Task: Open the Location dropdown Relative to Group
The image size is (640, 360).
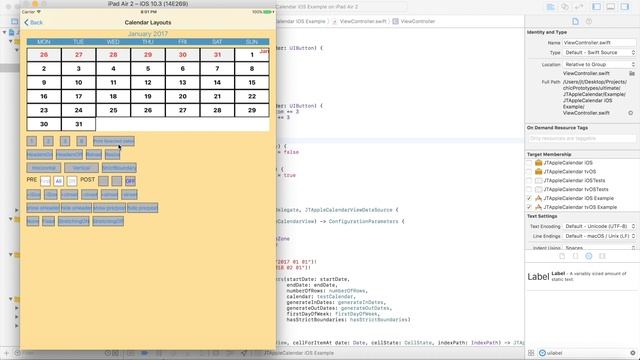Action: coord(599,64)
